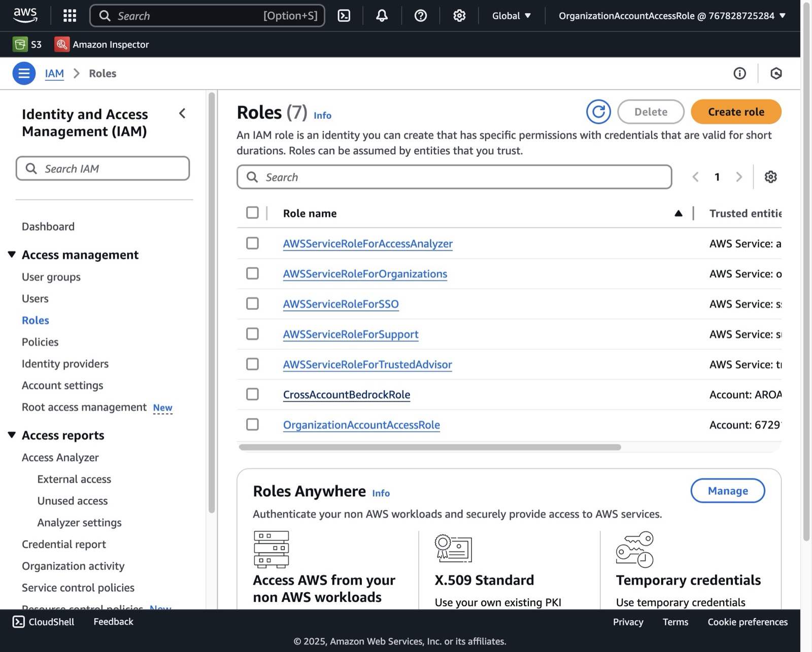Open the OrganizationAccountAccessRole link

(361, 425)
